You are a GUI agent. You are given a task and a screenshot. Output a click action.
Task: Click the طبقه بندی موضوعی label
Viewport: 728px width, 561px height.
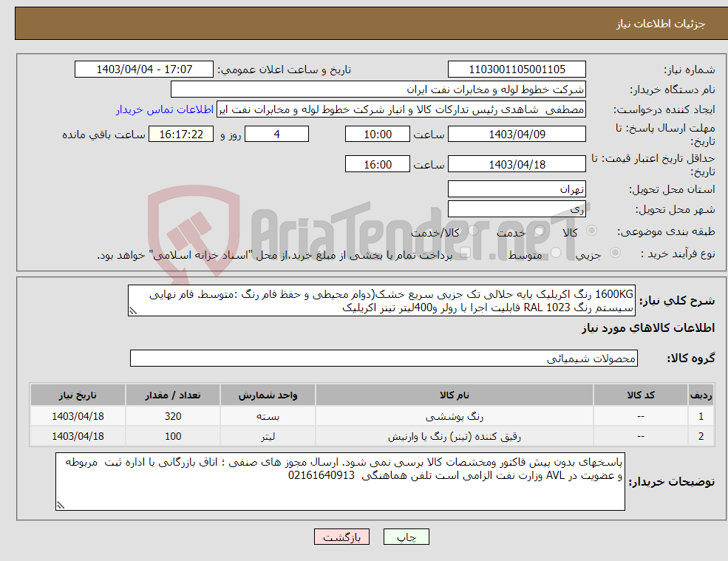pyautogui.click(x=666, y=231)
